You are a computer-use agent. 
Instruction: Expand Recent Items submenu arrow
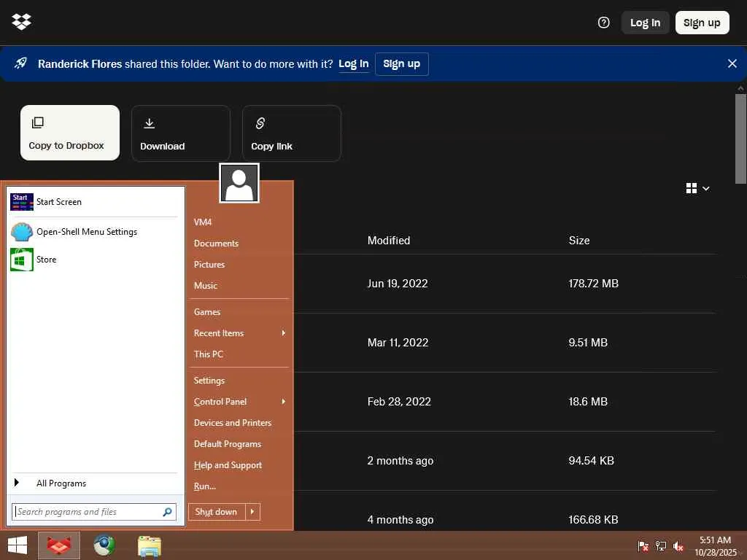pos(284,332)
